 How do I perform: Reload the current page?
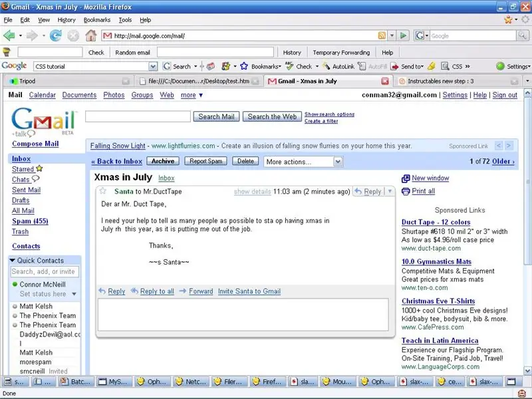tap(56, 35)
